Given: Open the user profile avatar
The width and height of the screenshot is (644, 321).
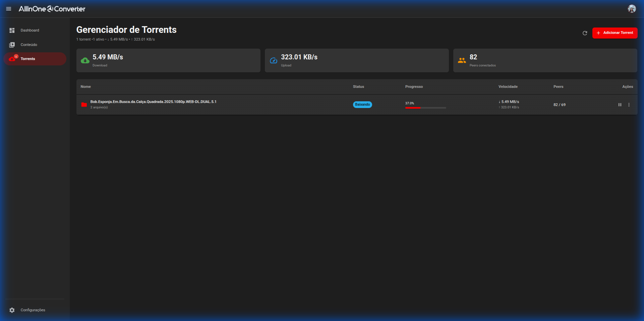Looking at the screenshot, I should click(x=632, y=9).
